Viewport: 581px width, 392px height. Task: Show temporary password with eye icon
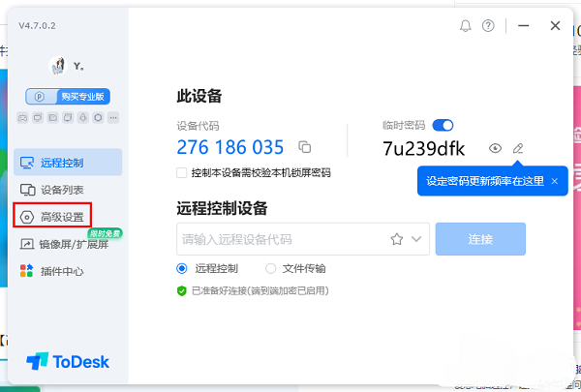pos(495,148)
